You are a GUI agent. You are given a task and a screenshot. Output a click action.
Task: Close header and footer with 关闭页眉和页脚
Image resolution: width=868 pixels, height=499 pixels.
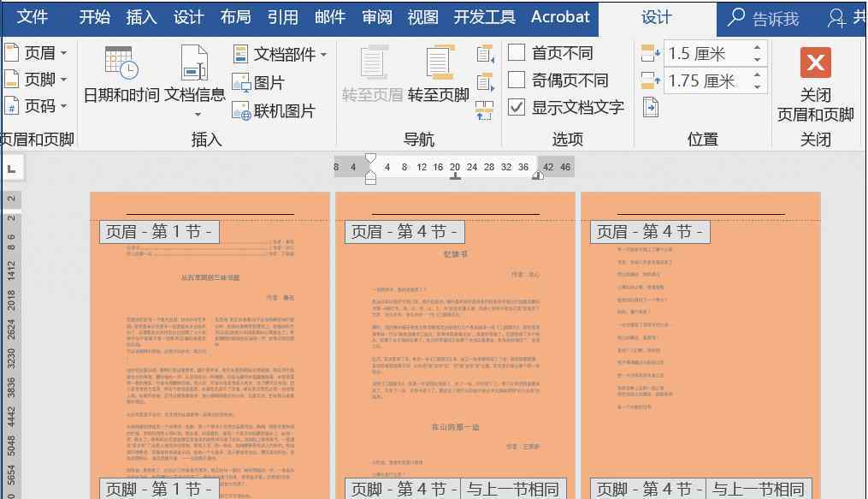click(815, 84)
